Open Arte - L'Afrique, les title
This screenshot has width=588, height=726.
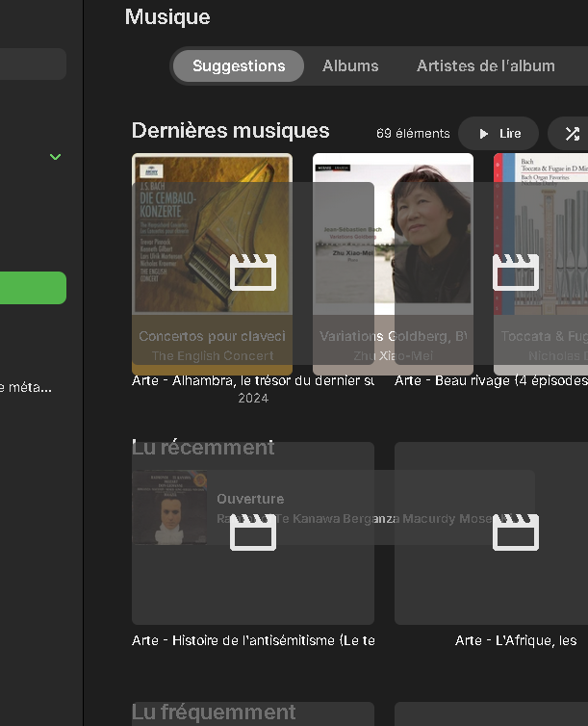(x=516, y=640)
